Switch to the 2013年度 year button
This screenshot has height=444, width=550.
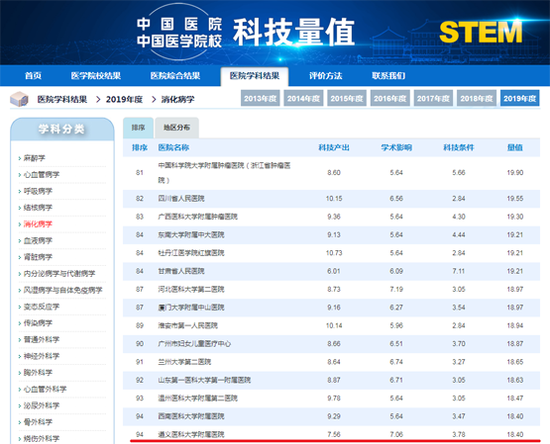click(x=260, y=98)
